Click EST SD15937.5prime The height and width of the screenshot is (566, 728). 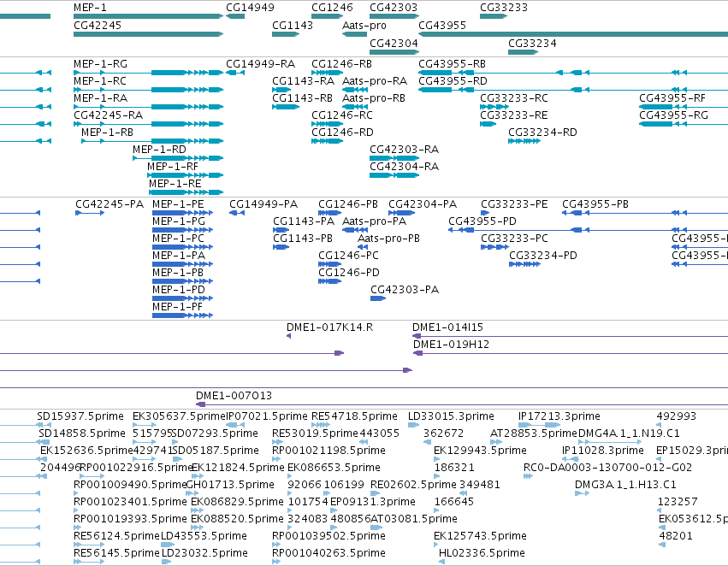click(x=44, y=425)
